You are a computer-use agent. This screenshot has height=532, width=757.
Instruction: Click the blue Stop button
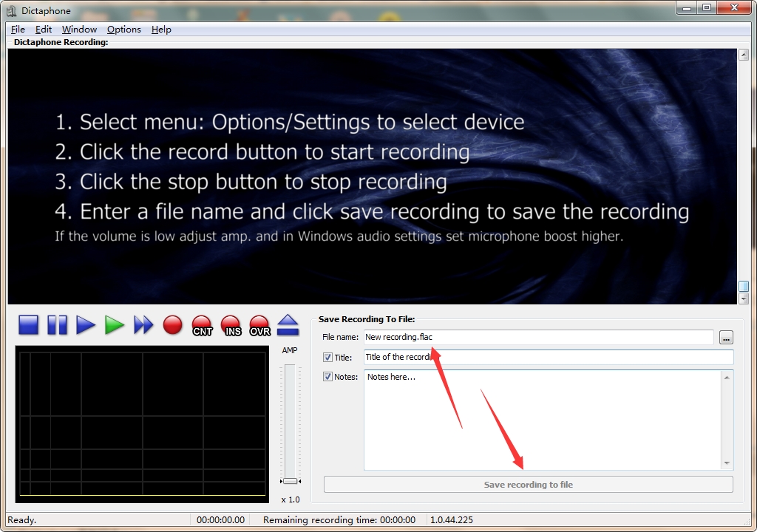tap(29, 325)
